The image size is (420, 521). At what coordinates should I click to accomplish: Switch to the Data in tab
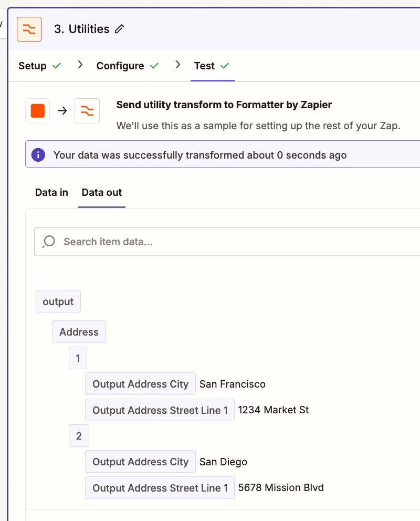tap(51, 192)
